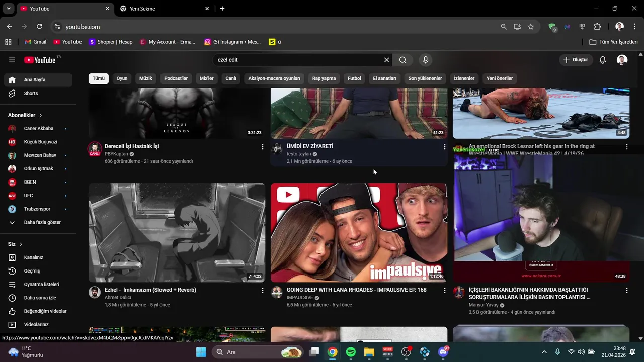Expand Daha fazla göster in subscriptions

click(x=38, y=222)
